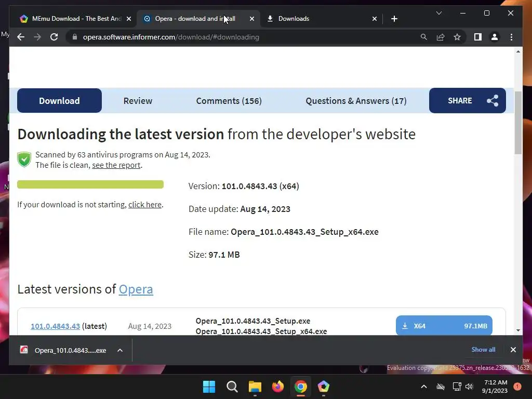Open the tab search dropdown arrow

[x=438, y=13]
